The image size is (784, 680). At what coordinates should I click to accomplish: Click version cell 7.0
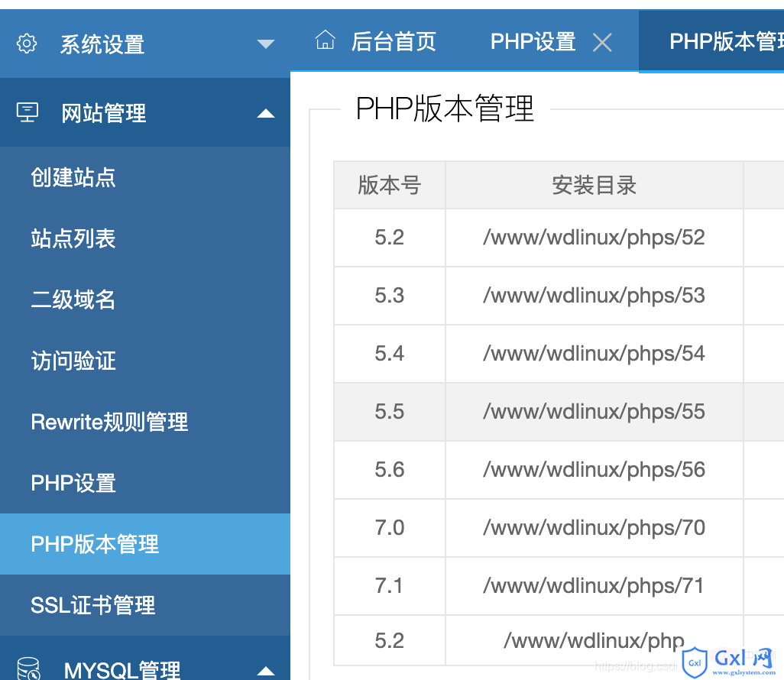(x=390, y=527)
